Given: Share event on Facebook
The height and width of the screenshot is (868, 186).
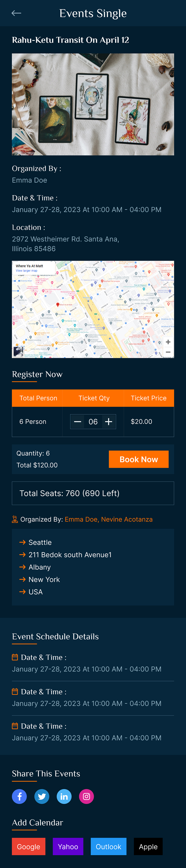Looking at the screenshot, I should 19,796.
